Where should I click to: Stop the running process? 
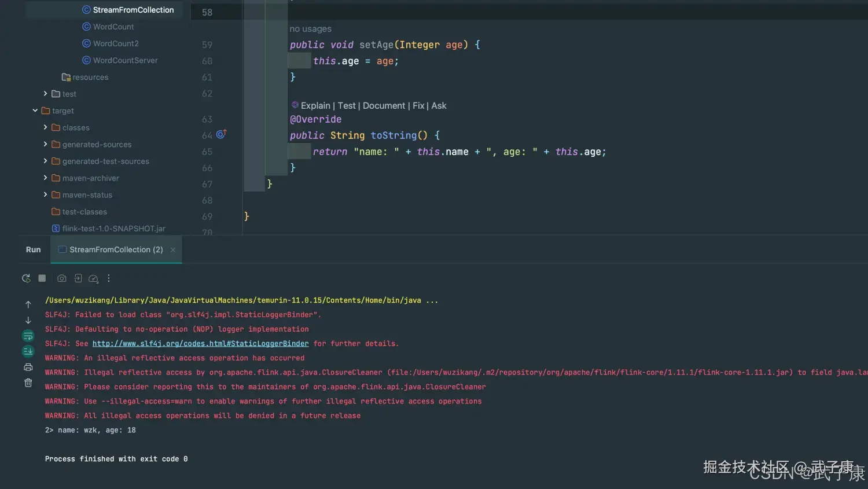[42, 278]
